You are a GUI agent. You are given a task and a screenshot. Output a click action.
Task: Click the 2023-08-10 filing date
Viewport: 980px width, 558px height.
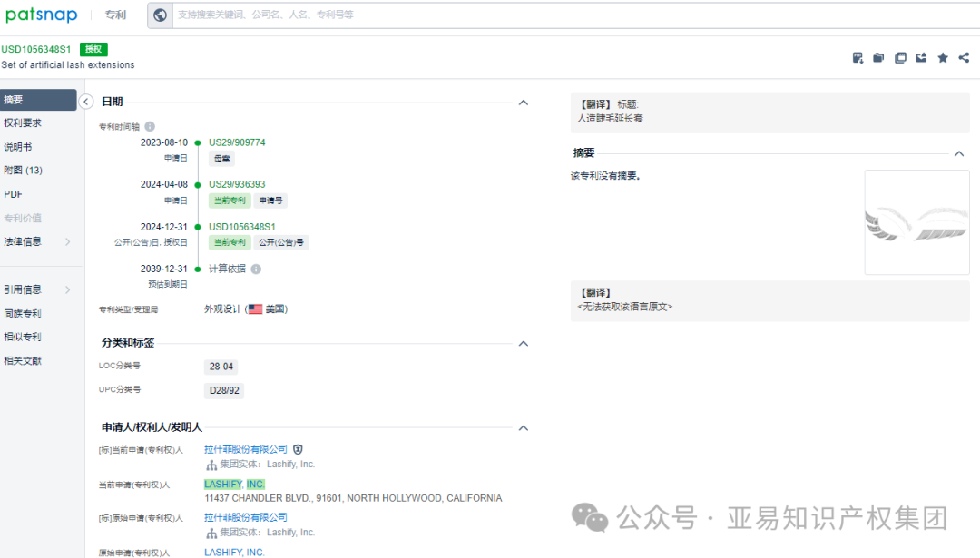click(x=163, y=142)
